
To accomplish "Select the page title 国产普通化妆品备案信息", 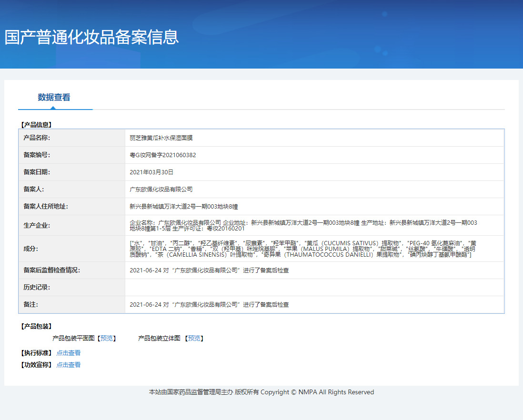I will (x=92, y=37).
